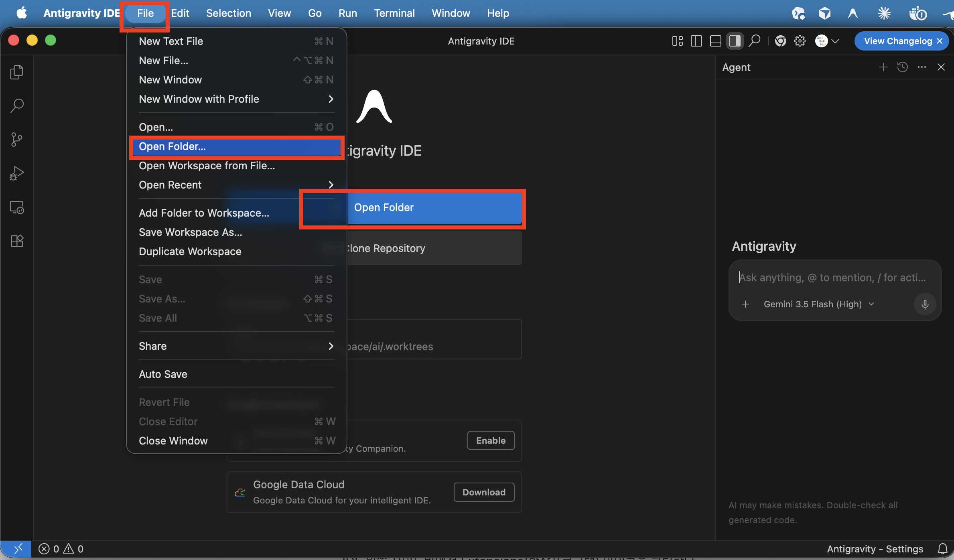
Task: Dismiss the View Changelog pill
Action: pos(940,41)
